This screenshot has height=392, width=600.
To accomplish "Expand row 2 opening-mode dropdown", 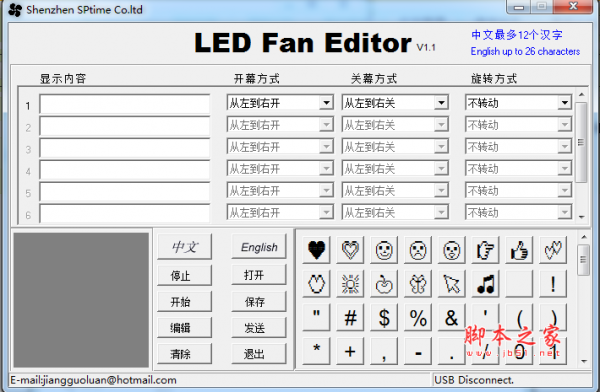I will point(280,125).
